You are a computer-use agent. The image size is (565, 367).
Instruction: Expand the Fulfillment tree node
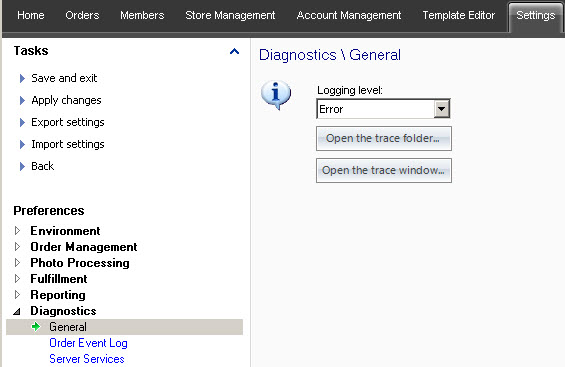click(x=17, y=278)
